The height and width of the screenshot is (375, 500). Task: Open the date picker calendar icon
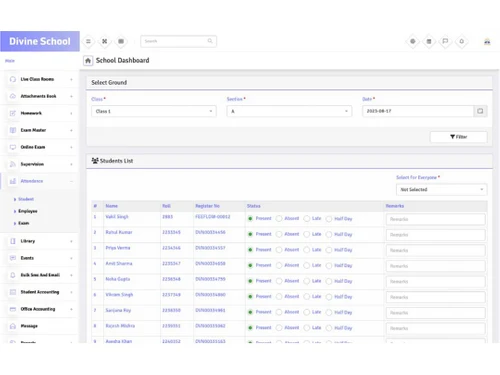click(x=480, y=111)
